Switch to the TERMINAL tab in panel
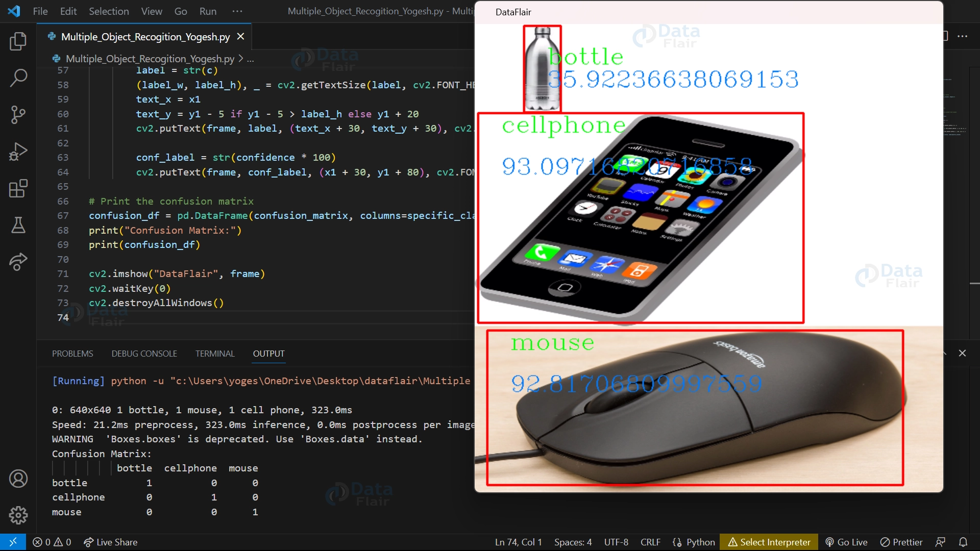The width and height of the screenshot is (980, 551). point(215,353)
